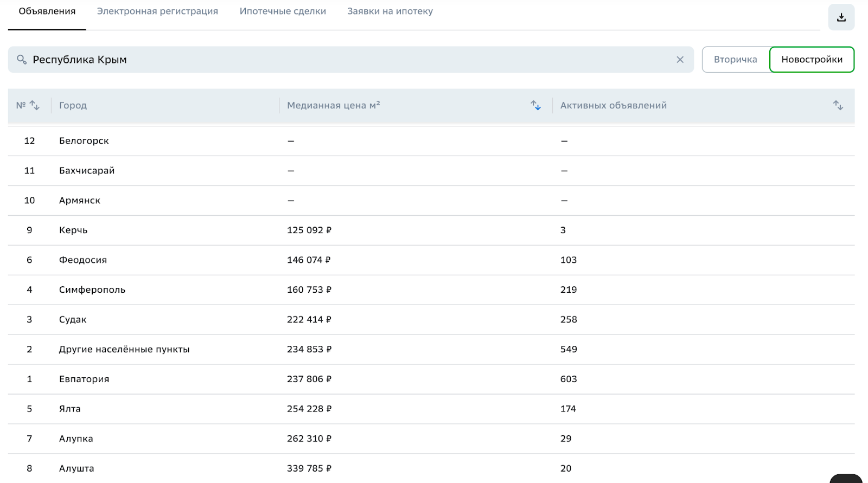Open the Объявления tab

pos(47,11)
